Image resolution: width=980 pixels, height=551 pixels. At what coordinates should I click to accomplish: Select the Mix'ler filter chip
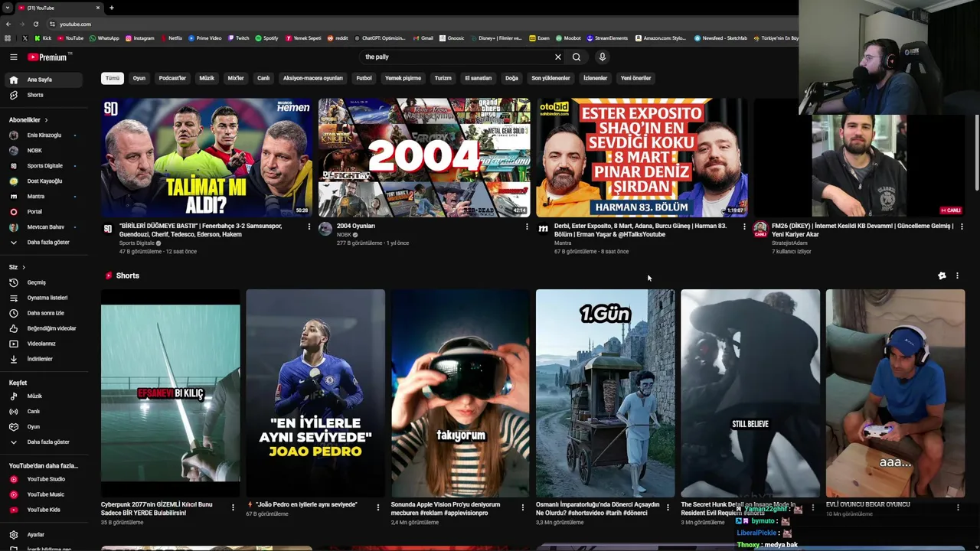click(x=236, y=78)
